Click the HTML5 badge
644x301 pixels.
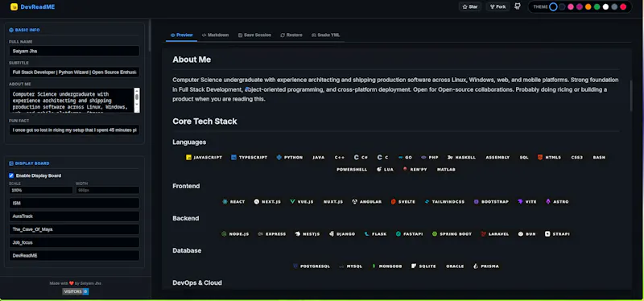[x=550, y=157]
